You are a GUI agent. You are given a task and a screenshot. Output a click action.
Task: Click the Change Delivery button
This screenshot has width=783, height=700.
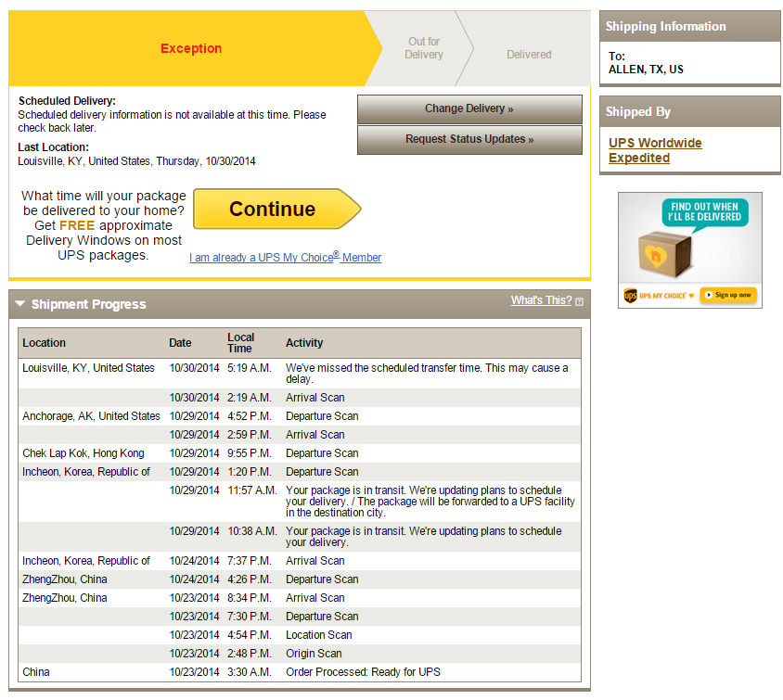point(469,108)
